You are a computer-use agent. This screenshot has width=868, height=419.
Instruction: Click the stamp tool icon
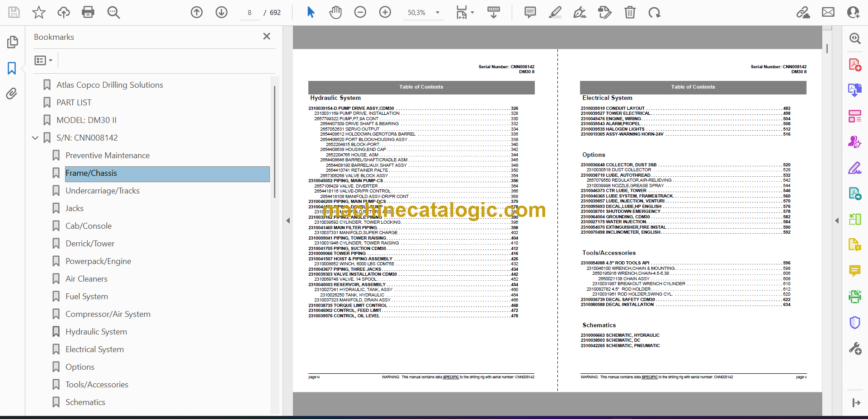pyautogui.click(x=604, y=12)
